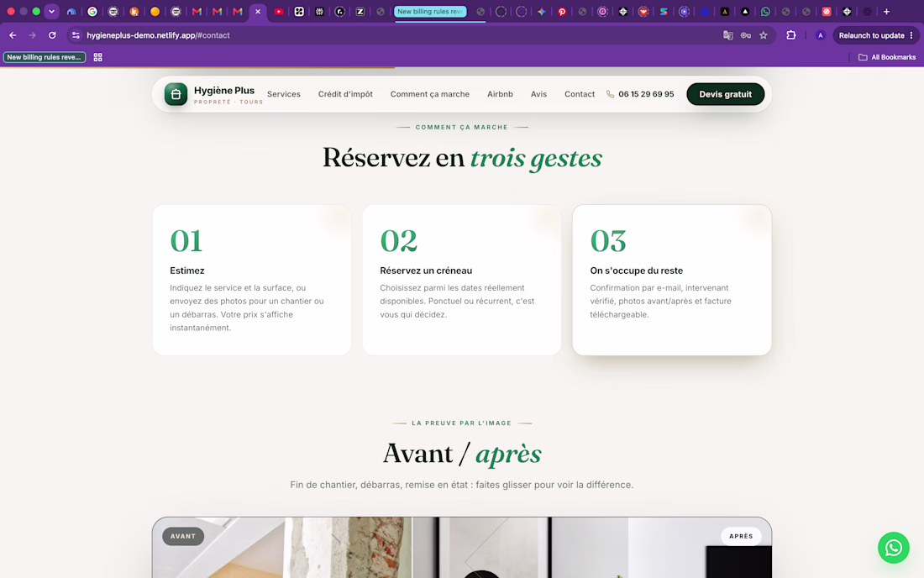This screenshot has width=924, height=578.
Task: Open the Comment ça marche nav link
Action: [x=429, y=94]
